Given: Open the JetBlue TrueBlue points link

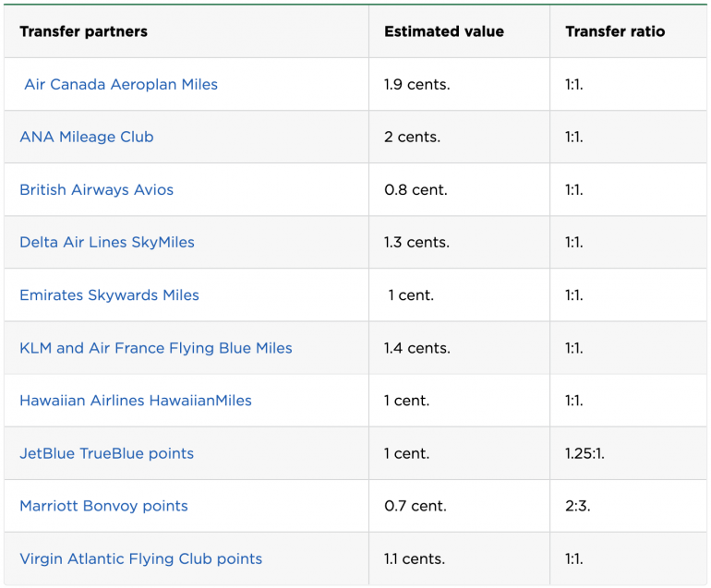Looking at the screenshot, I should 106,453.
